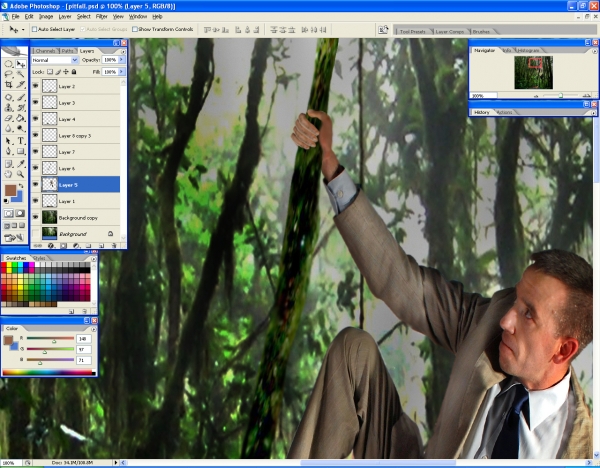Open the File menu

[15, 16]
